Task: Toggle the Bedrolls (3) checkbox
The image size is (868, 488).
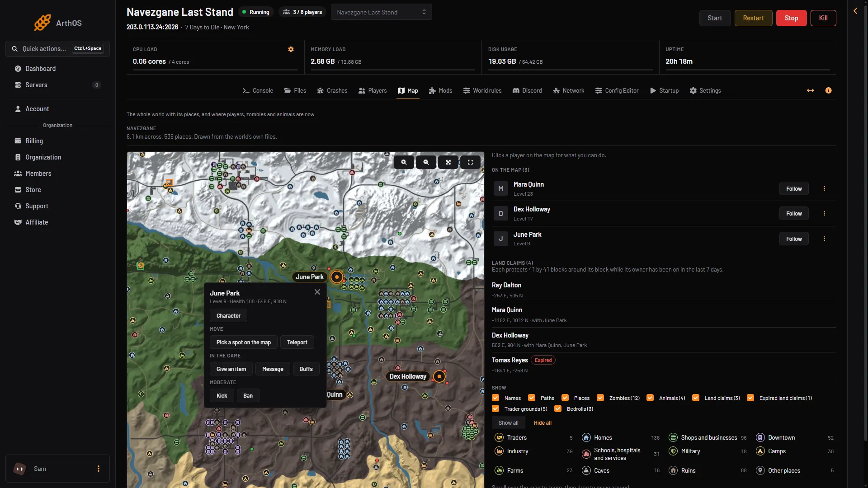Action: click(x=558, y=408)
